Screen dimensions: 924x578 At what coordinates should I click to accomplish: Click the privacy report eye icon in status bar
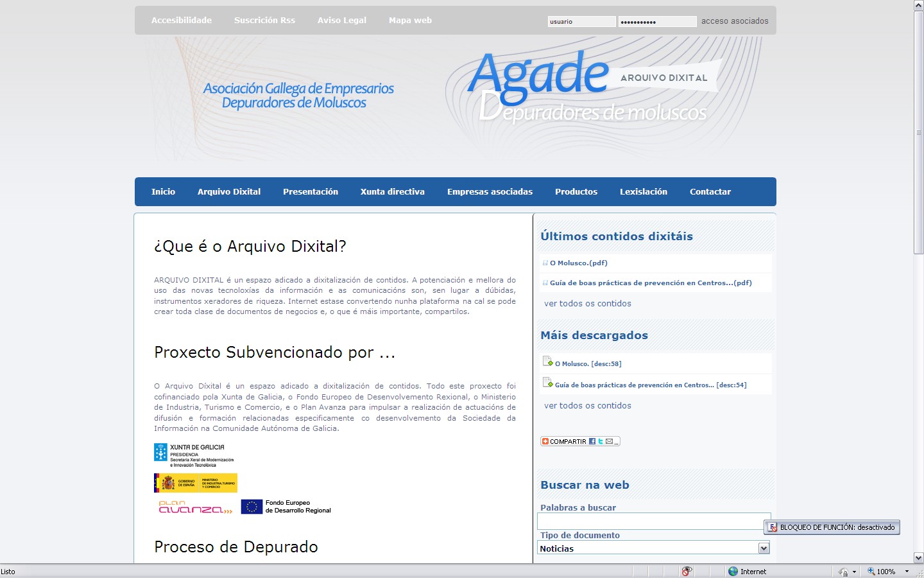(x=687, y=572)
